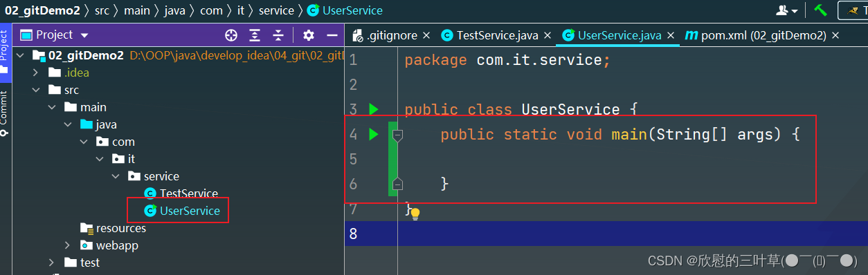Select the resources folder
Screen dimensions: 868x275
coord(120,228)
